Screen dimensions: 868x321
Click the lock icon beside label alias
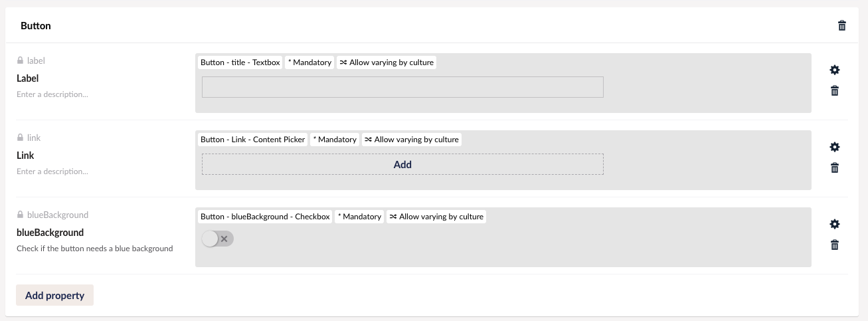(20, 60)
